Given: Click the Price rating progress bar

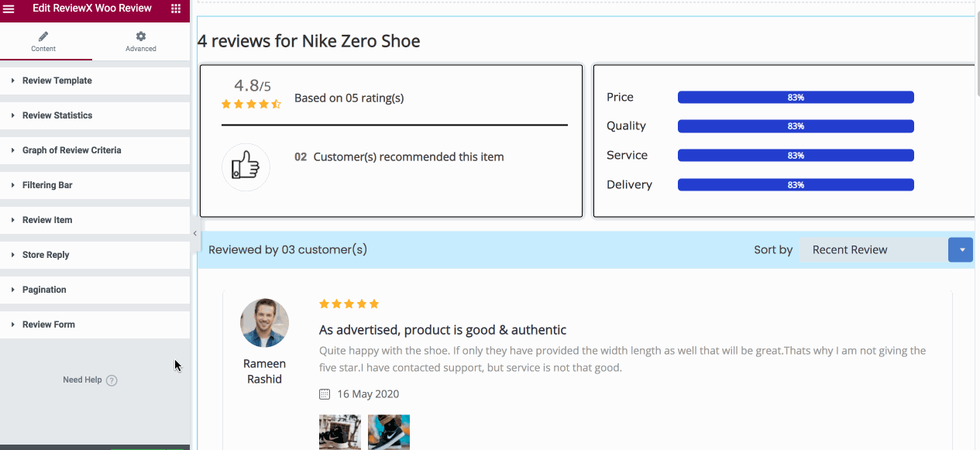Looking at the screenshot, I should click(796, 98).
